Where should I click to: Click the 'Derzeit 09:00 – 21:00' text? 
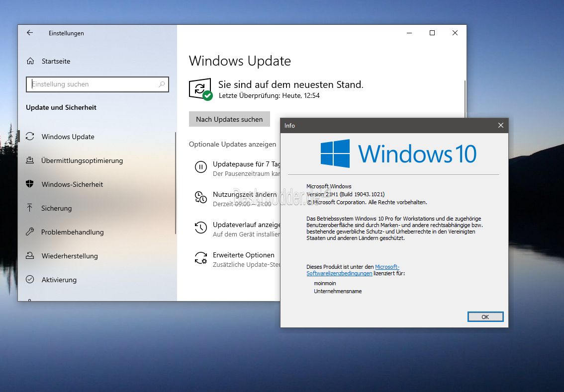tap(242, 204)
